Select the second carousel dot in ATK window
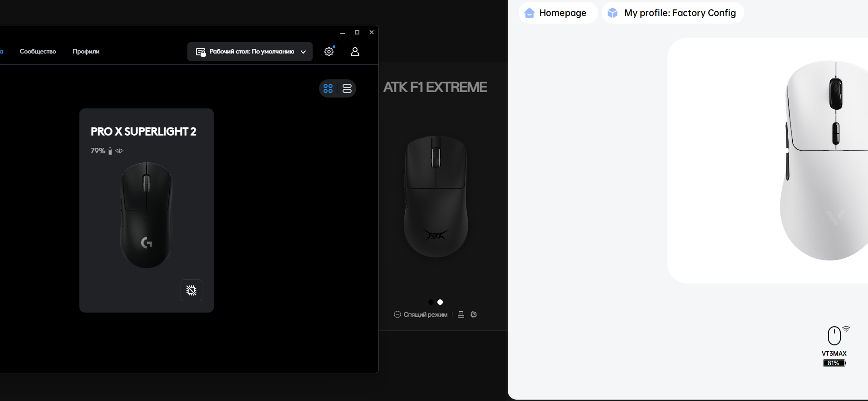This screenshot has height=401, width=868. pos(440,302)
